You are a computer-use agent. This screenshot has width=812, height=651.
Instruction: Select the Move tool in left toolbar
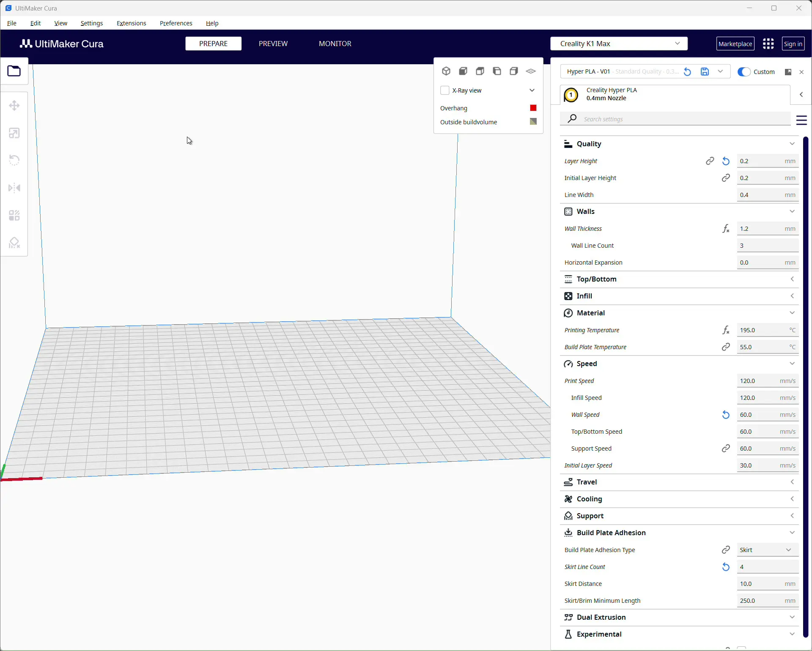[x=14, y=106]
